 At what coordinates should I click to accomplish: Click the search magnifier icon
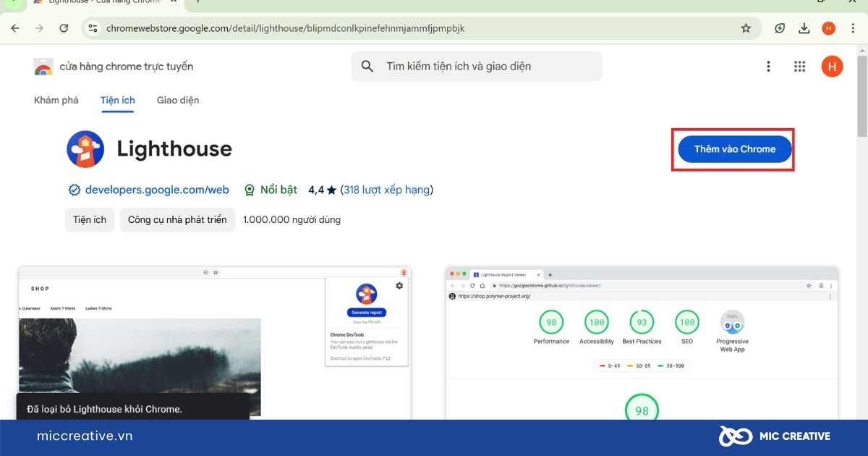pyautogui.click(x=367, y=66)
